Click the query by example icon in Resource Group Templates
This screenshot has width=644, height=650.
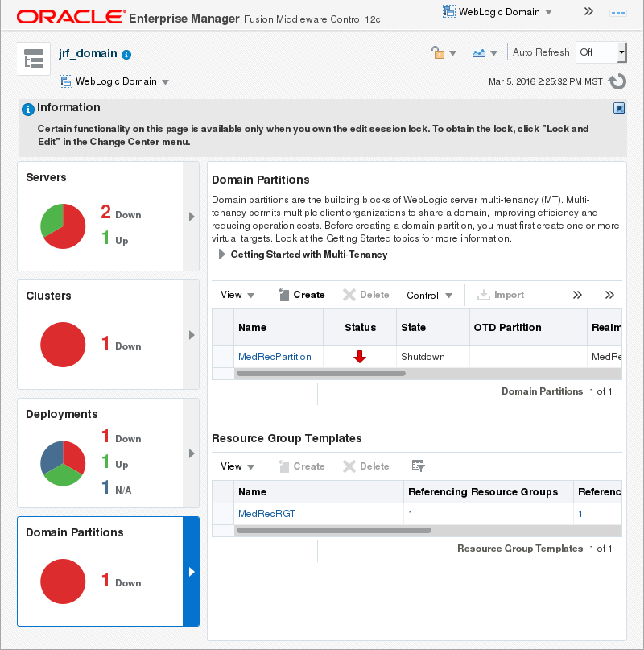(x=417, y=466)
